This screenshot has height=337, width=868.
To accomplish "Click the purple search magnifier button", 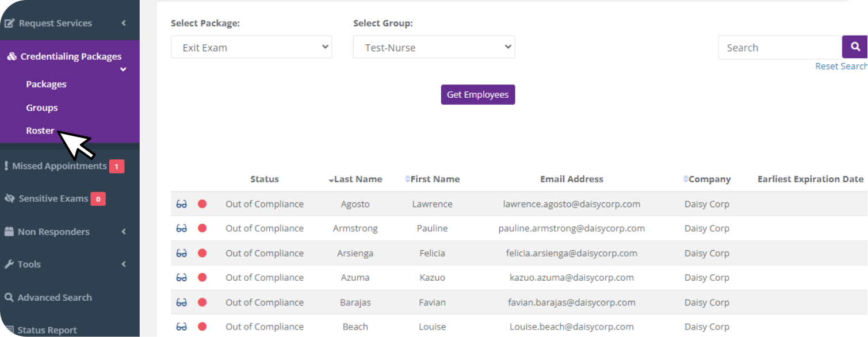I will [855, 47].
